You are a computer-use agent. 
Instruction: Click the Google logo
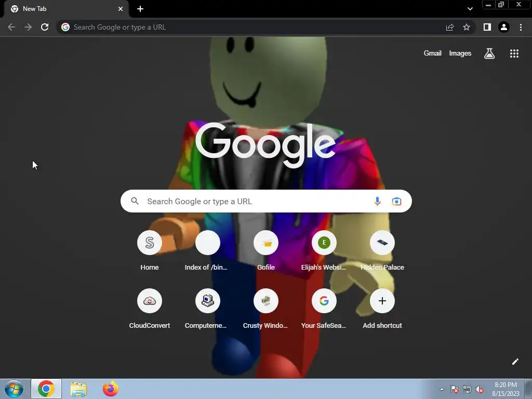coord(265,145)
